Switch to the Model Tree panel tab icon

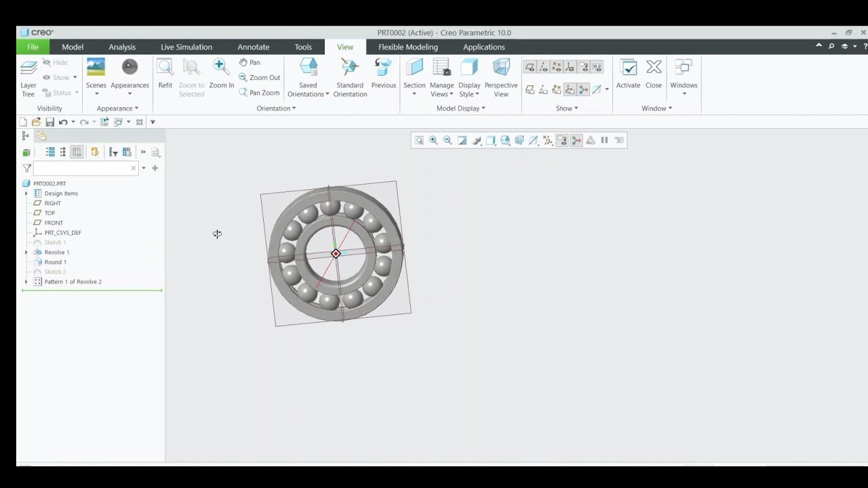click(x=26, y=136)
